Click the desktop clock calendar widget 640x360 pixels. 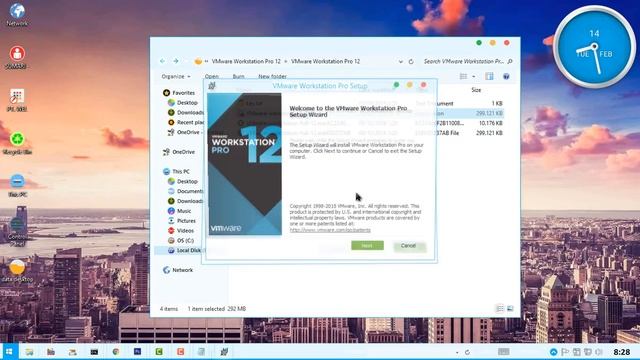pyautogui.click(x=594, y=47)
